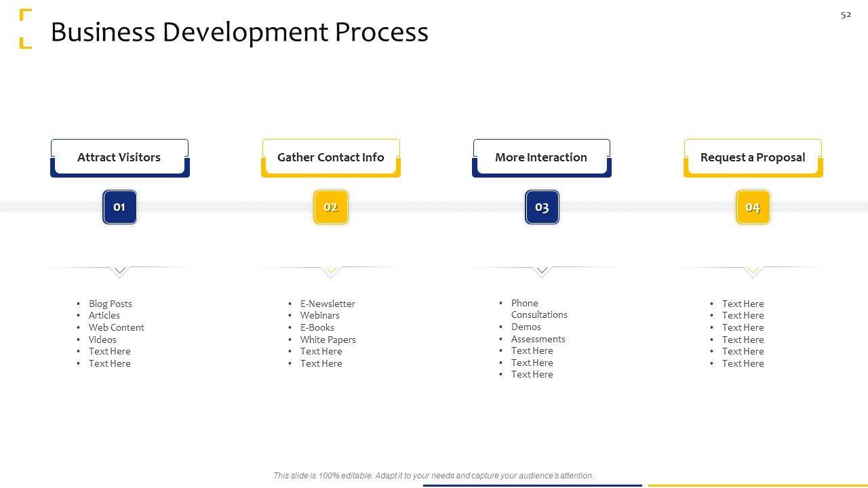This screenshot has width=868, height=488.
Task: Select the E-Newsletter bullet
Action: 328,304
